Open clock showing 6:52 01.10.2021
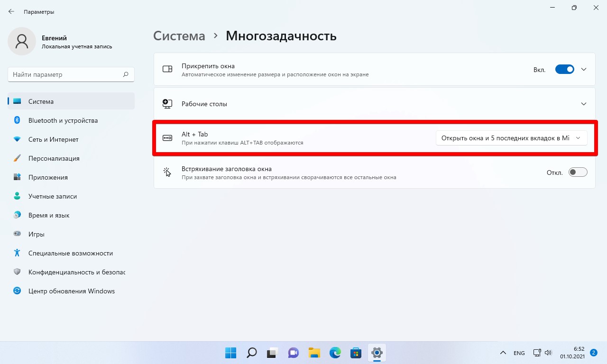607x364 pixels. click(572, 352)
